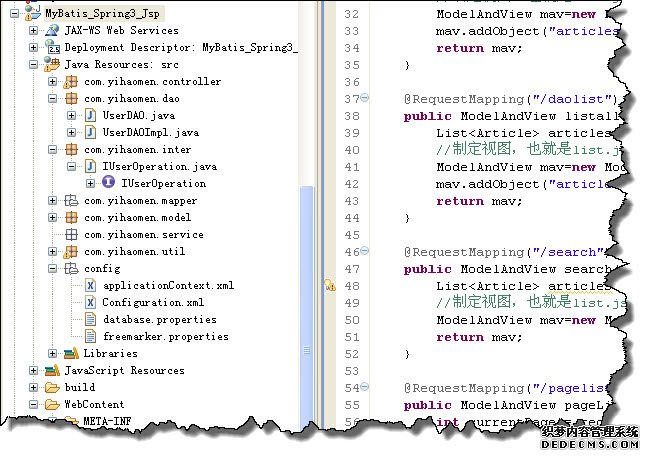Select Configuration.xml in the tree
This screenshot has width=650, height=459.
pos(152,302)
